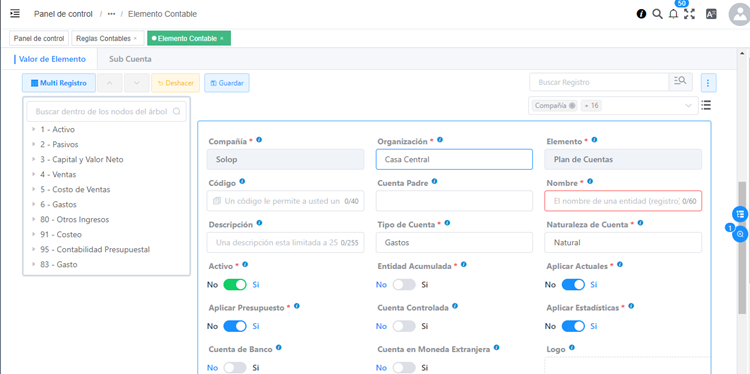Toggle the Cuenta en Moneda Extranjera switch
The image size is (750, 374).
[404, 367]
